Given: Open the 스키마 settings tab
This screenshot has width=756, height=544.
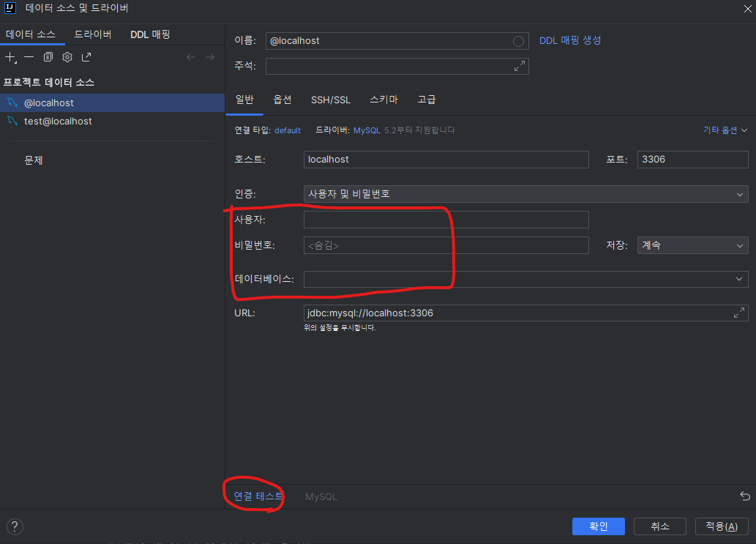Looking at the screenshot, I should click(x=383, y=100).
